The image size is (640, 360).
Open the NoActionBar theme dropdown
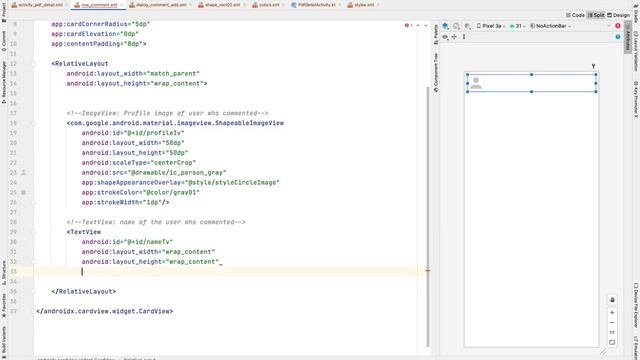click(x=550, y=26)
